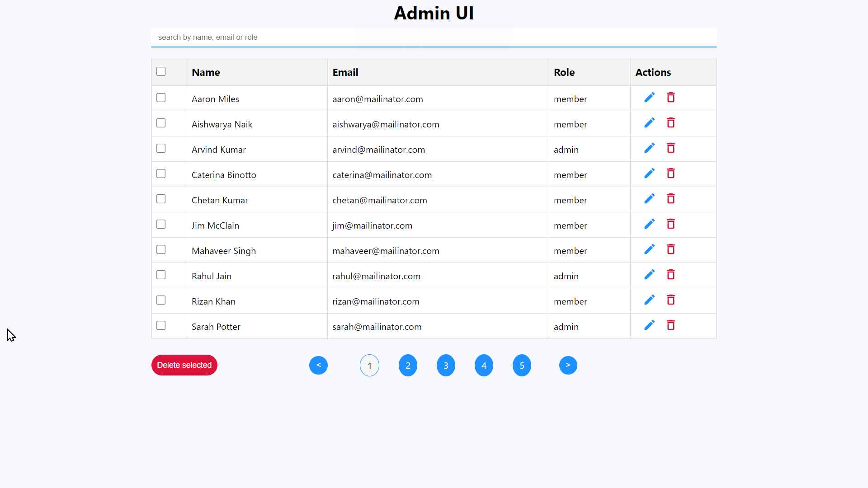Delete Rahul Jain using the trash icon
The height and width of the screenshot is (488, 868).
(671, 274)
